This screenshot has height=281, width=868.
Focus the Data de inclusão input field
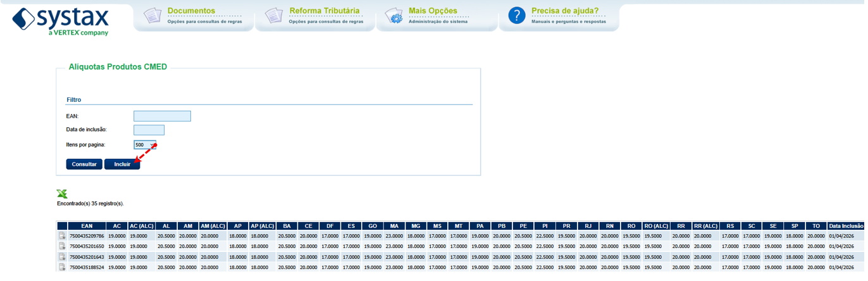pos(149,130)
